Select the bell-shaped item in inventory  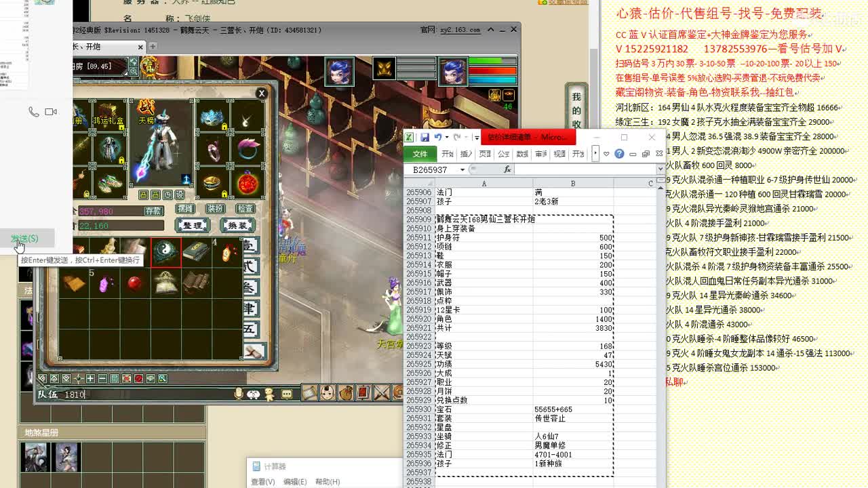(166, 283)
